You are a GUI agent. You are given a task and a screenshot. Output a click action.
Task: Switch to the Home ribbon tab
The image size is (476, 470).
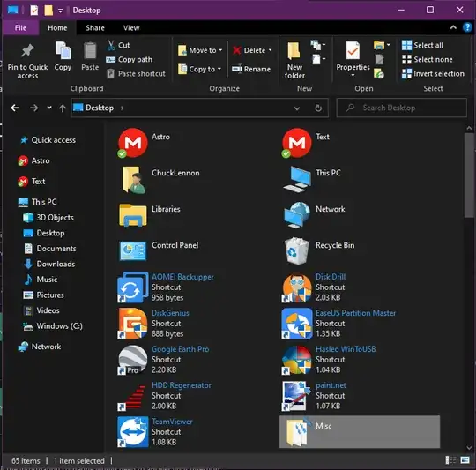57,28
